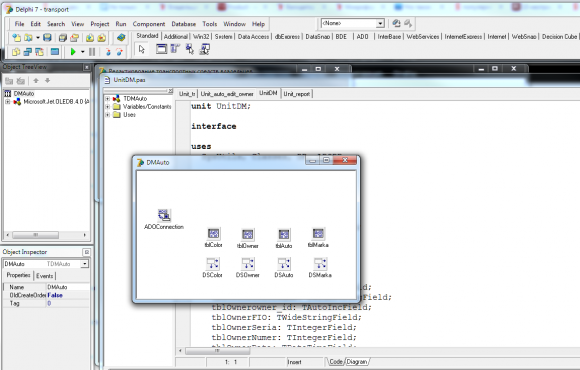Switch to the Events tab in Object Inspector

[x=45, y=276]
